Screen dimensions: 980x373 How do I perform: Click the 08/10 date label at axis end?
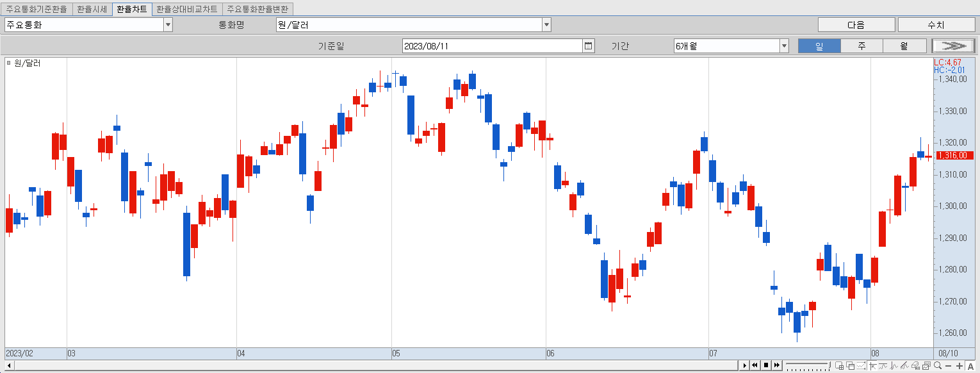pyautogui.click(x=948, y=353)
